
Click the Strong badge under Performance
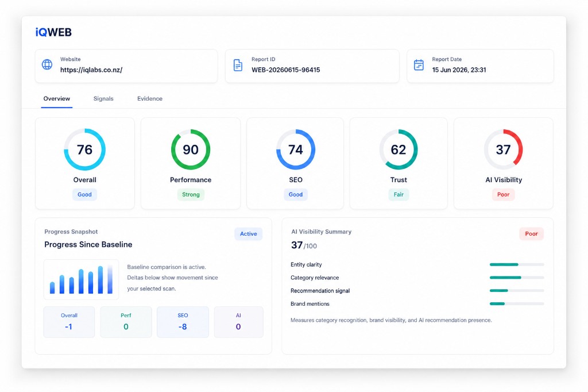coord(191,194)
